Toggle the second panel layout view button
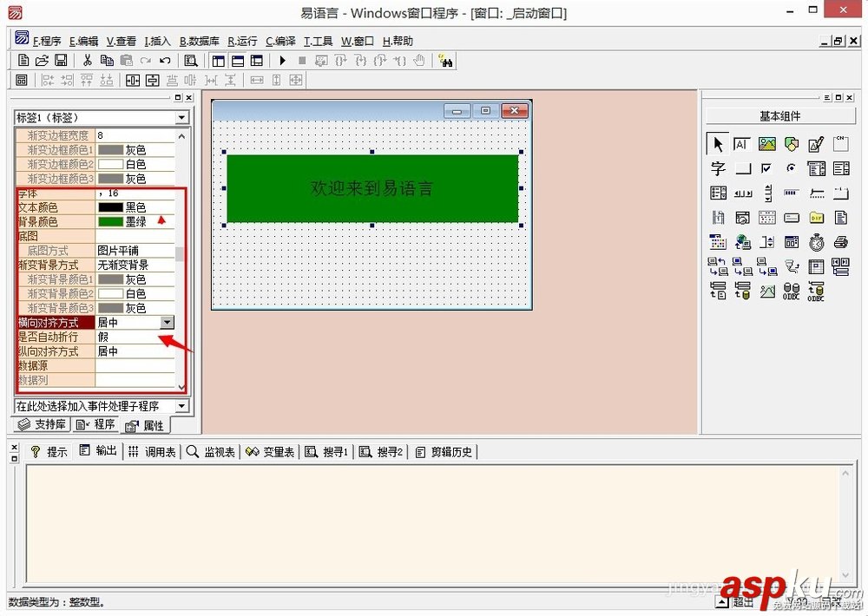This screenshot has height=616, width=868. pos(238,61)
